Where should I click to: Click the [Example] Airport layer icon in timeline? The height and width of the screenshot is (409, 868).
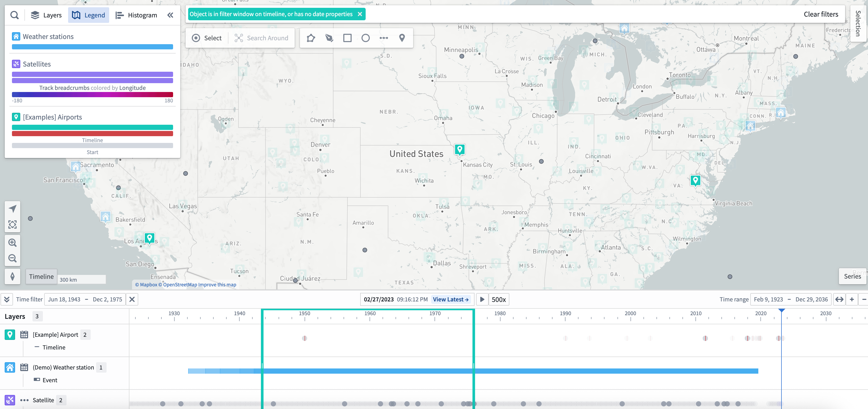click(x=10, y=334)
